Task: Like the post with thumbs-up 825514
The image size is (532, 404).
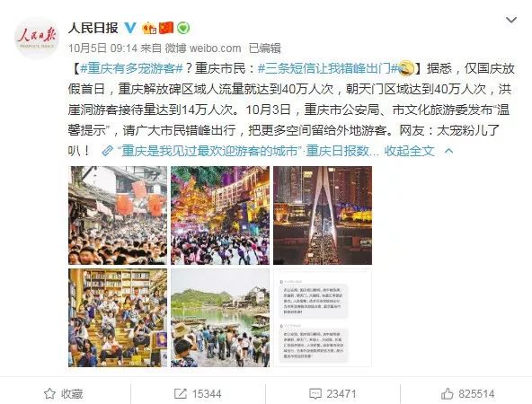Action: tap(448, 393)
